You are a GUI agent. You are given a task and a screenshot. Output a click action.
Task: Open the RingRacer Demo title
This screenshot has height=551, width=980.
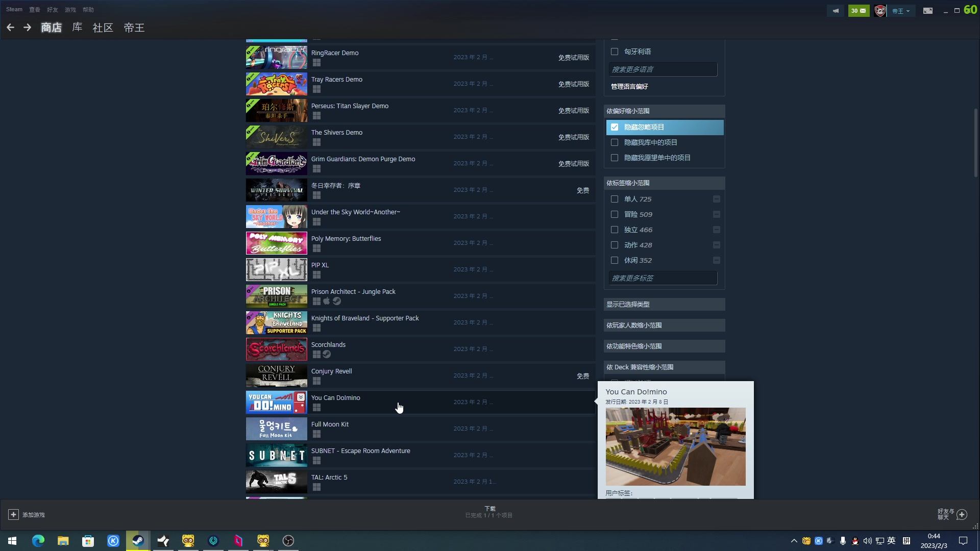click(335, 53)
